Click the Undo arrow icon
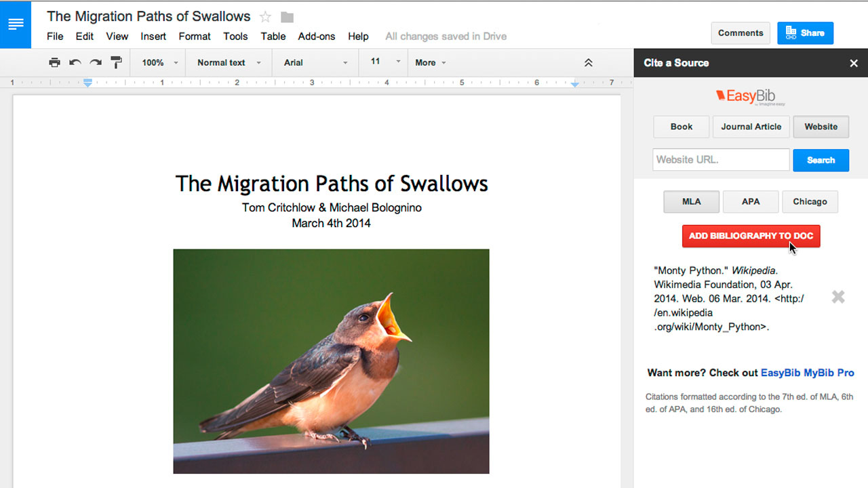The image size is (868, 488). (75, 62)
